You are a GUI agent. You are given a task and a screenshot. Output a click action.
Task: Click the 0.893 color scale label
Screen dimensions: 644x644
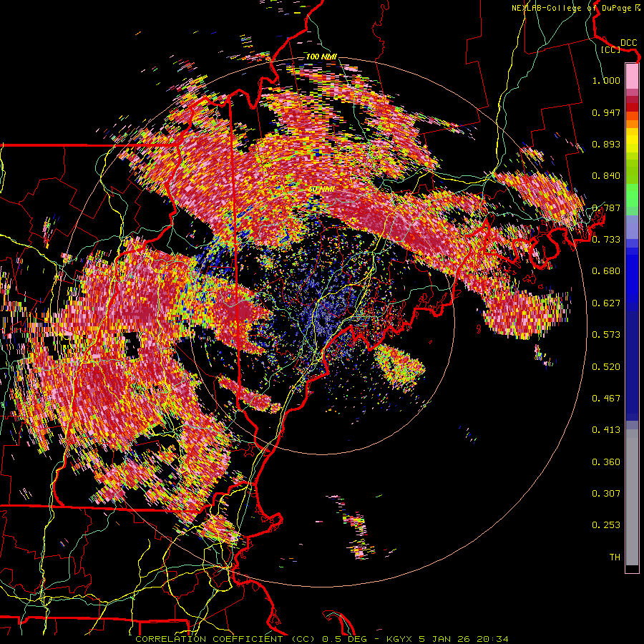[606, 144]
